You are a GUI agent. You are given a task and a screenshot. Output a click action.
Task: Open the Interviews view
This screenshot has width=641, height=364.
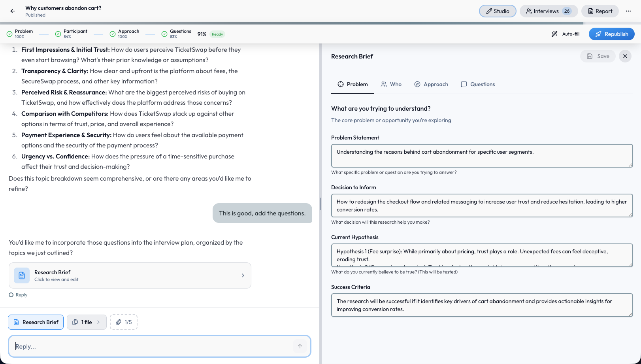click(x=549, y=11)
